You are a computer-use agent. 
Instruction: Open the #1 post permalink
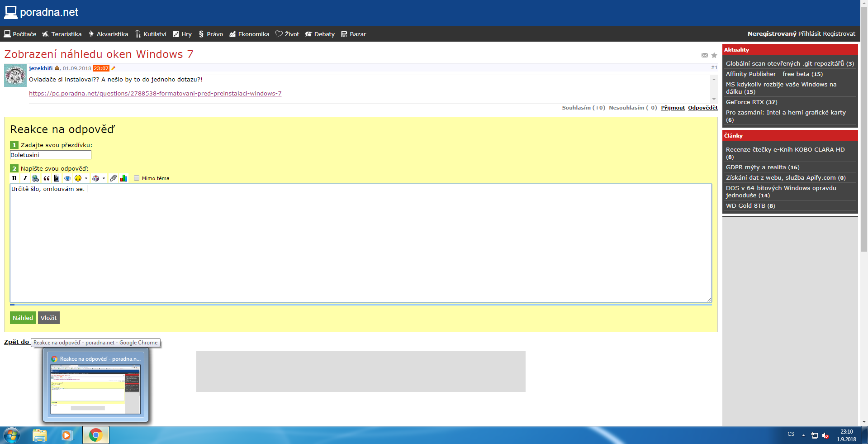click(x=714, y=67)
